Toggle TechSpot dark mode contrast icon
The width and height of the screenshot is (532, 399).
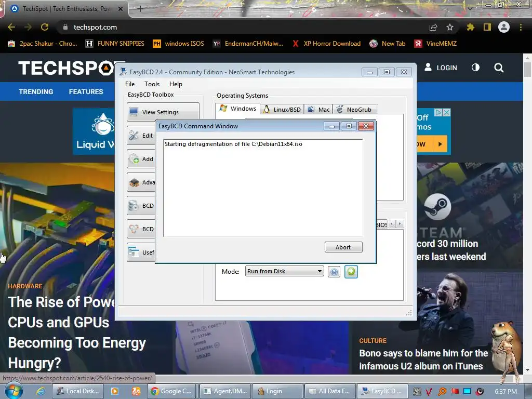(476, 68)
